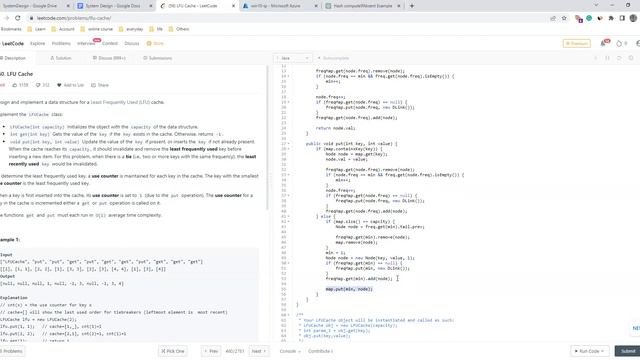640x360 pixels.
Task: Open the Account bookmarks folder
Action: [x=63, y=29]
